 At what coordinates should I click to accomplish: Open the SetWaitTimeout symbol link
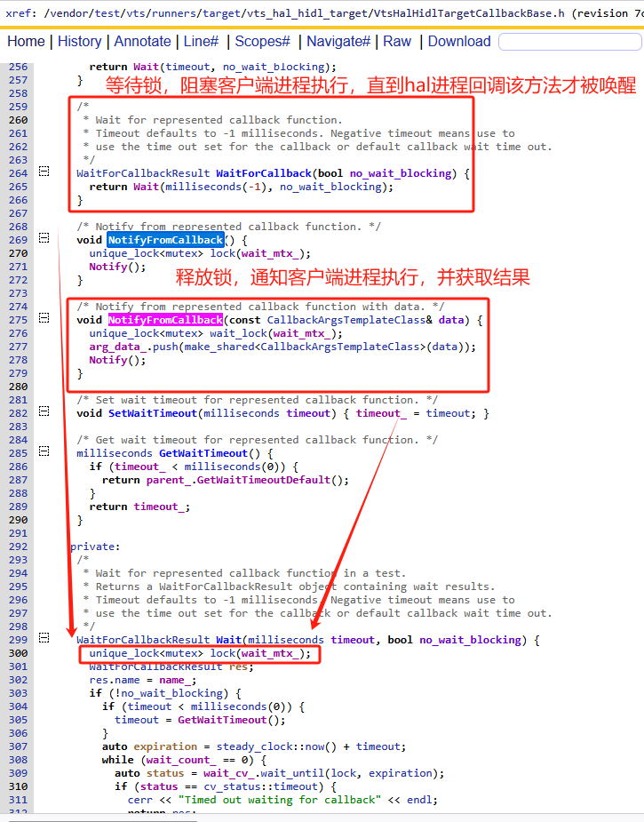(153, 413)
